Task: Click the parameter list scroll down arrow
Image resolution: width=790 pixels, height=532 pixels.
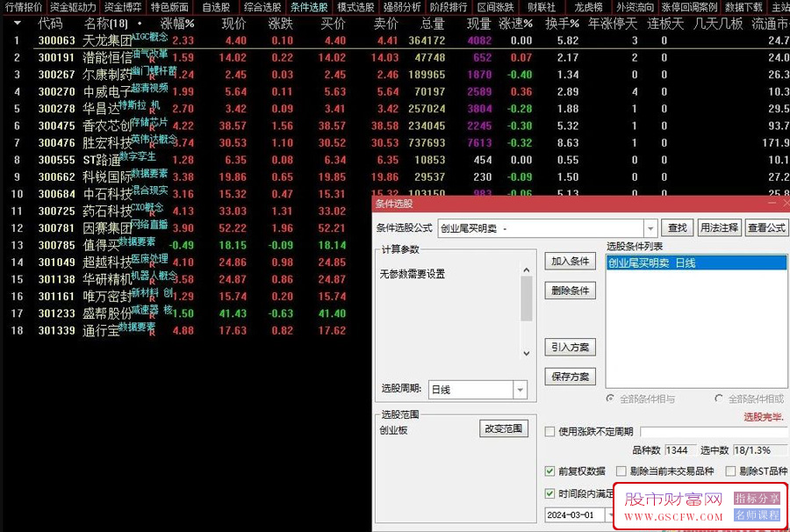Action: click(527, 353)
